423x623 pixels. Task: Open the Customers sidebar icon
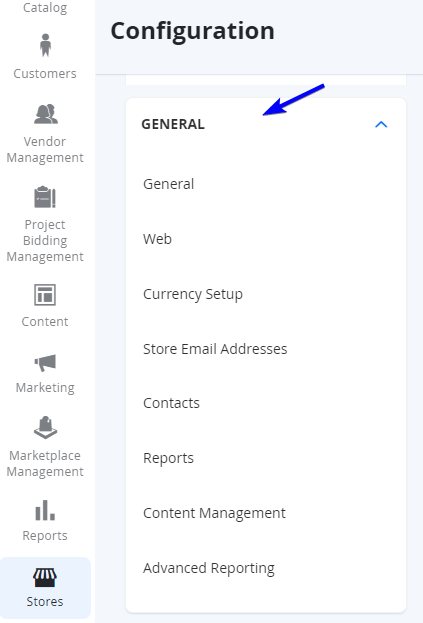pos(45,45)
